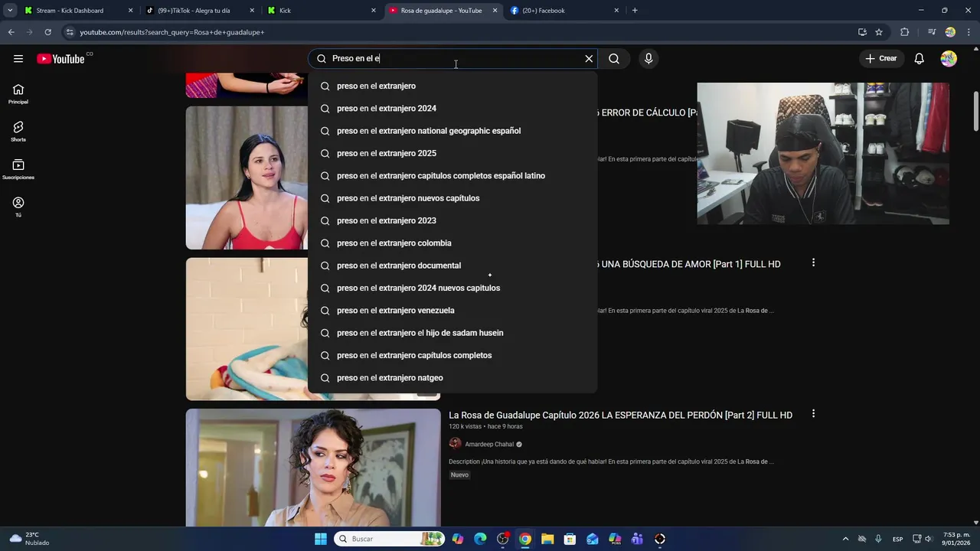This screenshot has width=980, height=551.
Task: Open Chrome media controls icon
Action: tap(932, 32)
